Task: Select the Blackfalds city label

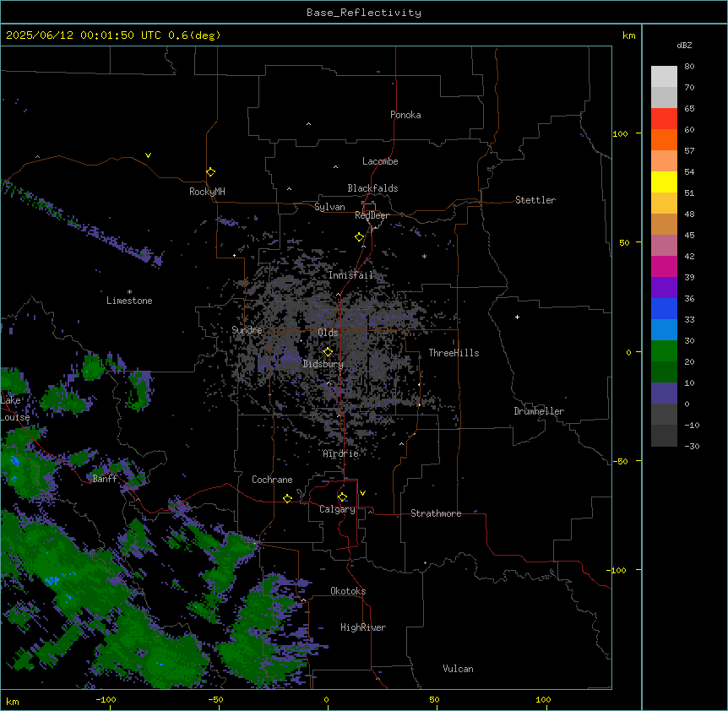Action: (x=372, y=188)
